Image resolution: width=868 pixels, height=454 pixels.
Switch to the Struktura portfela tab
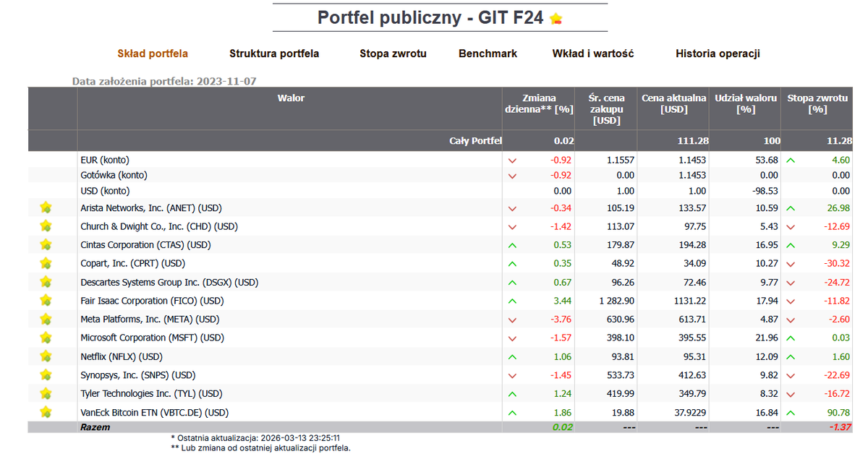tap(274, 53)
